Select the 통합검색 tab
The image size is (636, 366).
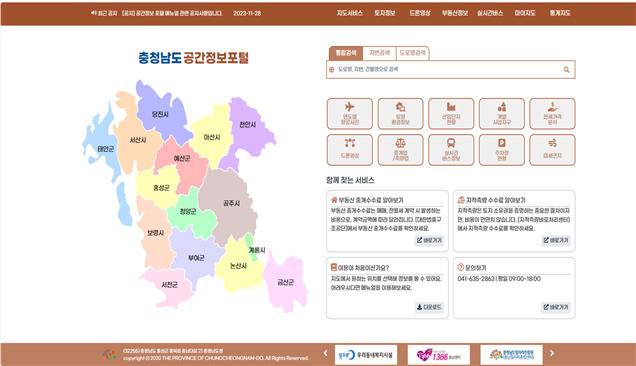tap(346, 53)
